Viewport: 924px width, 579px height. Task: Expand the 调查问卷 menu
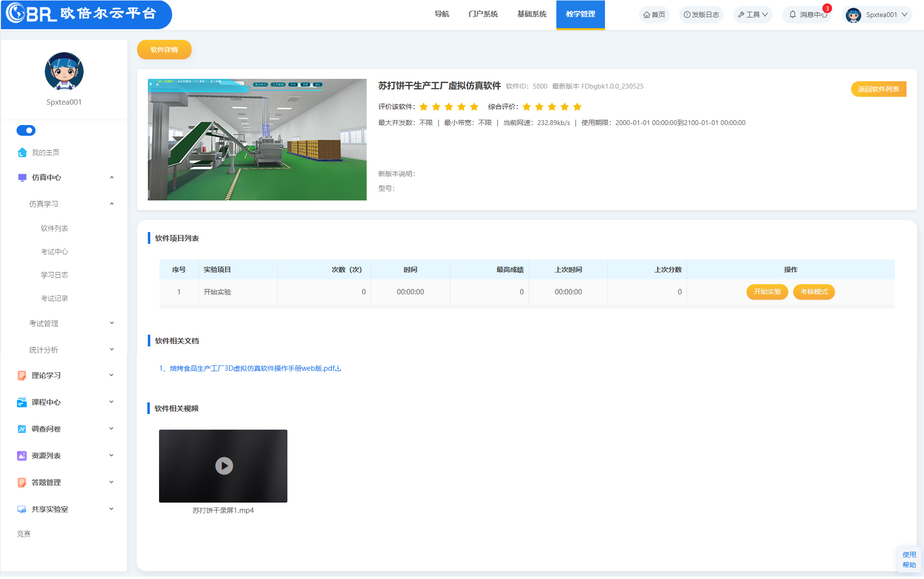tap(111, 429)
